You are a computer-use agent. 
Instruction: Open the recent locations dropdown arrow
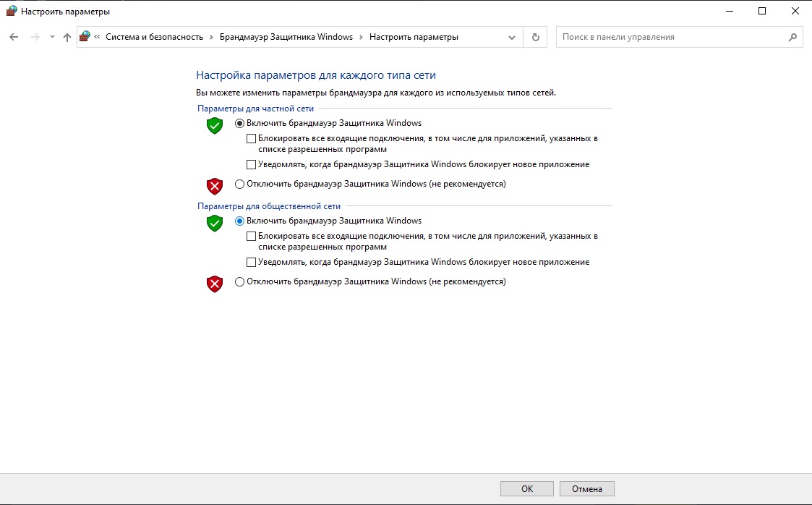pos(52,37)
